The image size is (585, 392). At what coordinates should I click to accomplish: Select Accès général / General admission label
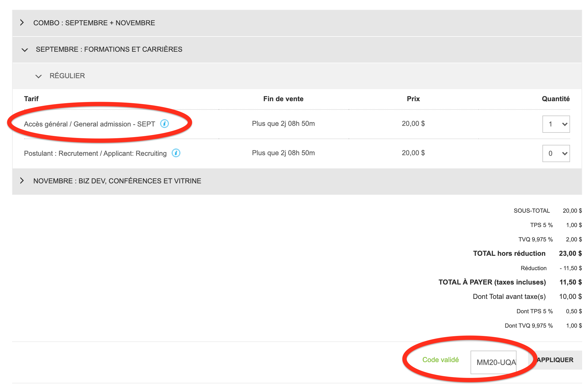point(89,124)
